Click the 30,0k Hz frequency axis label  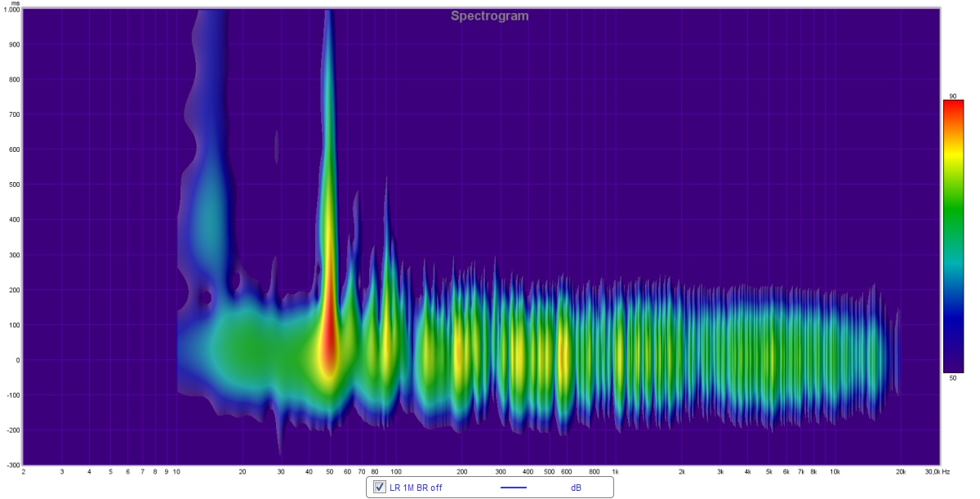[x=936, y=472]
